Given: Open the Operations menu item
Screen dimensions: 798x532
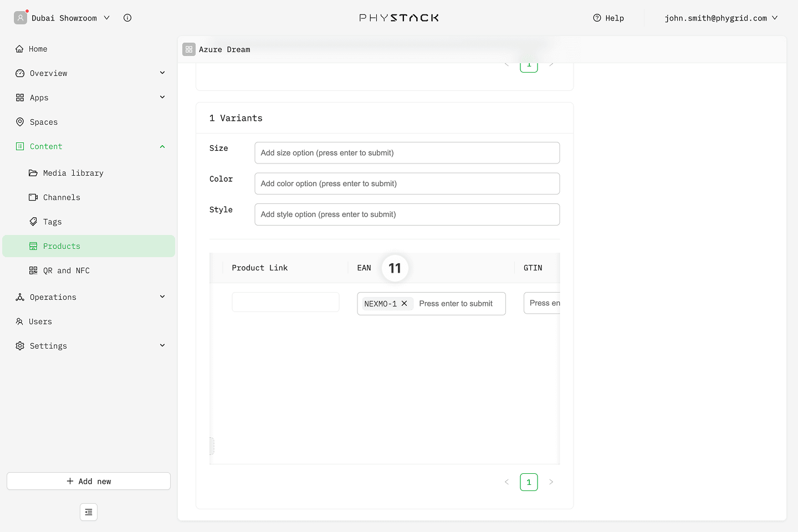Looking at the screenshot, I should (x=89, y=297).
